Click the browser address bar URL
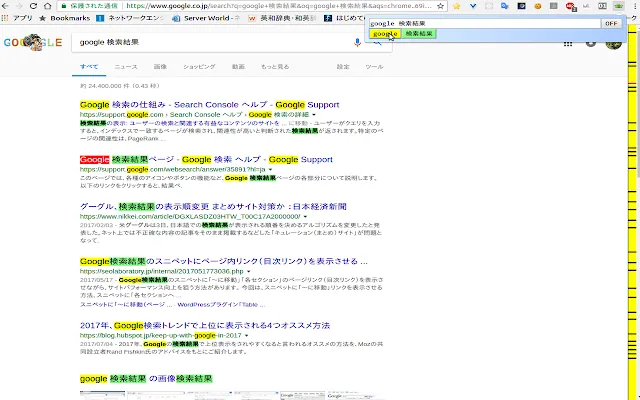Screen dimensions: 640x400 (x=279, y=6)
